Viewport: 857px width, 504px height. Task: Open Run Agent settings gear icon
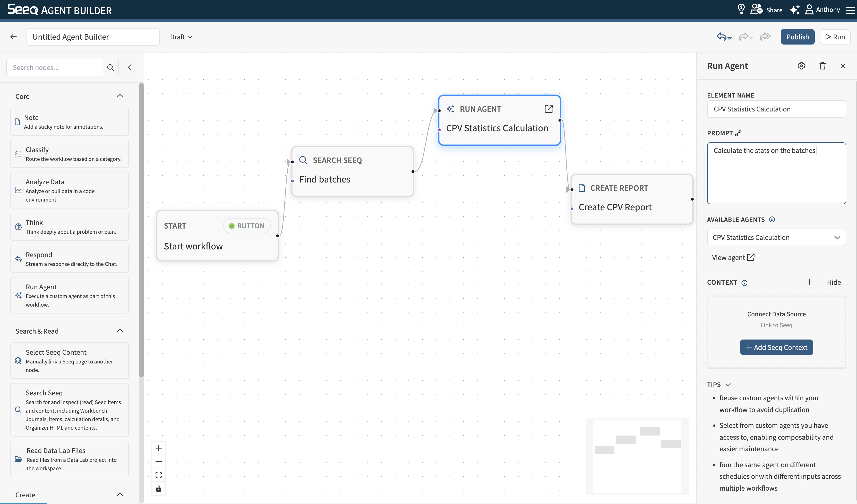click(x=801, y=66)
